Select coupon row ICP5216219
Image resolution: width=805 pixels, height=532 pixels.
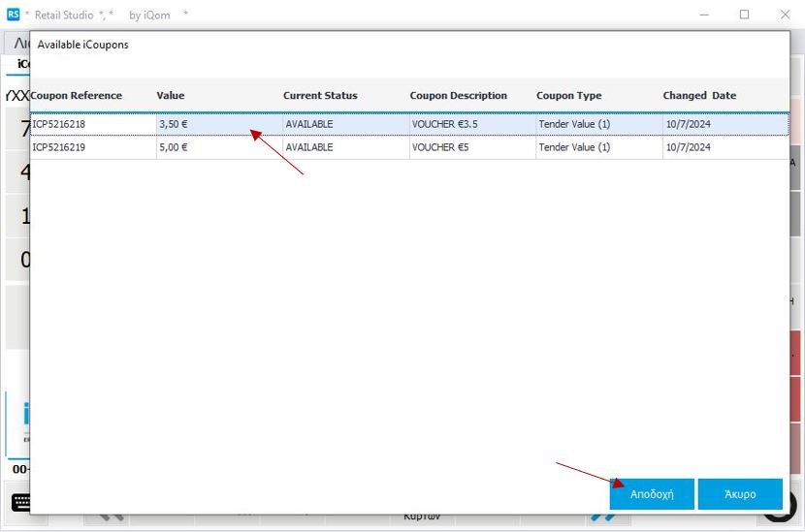tap(60, 147)
